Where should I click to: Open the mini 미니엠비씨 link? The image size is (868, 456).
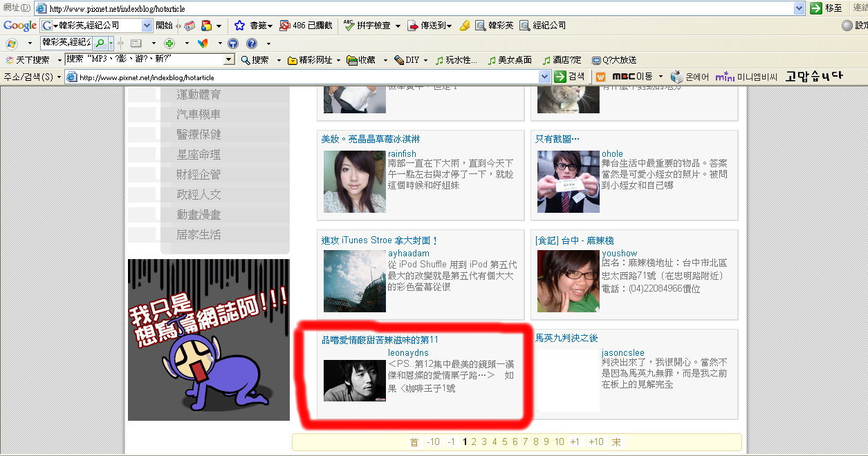[746, 77]
